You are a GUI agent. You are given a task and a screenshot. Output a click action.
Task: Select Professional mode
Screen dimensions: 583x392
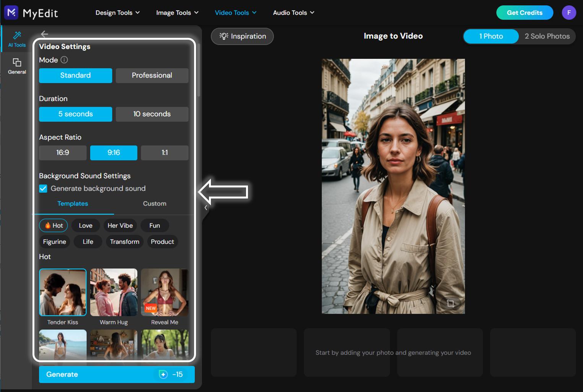[152, 76]
